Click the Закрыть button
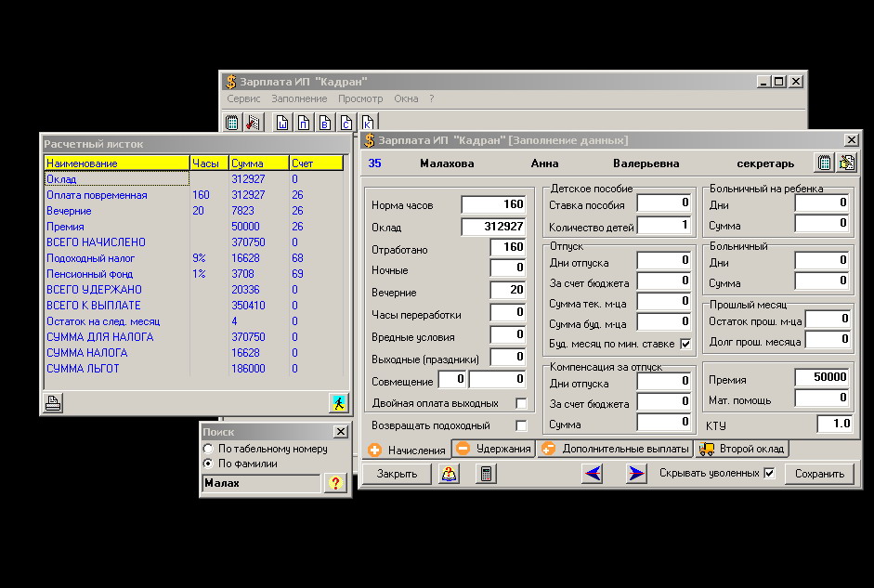This screenshot has width=874, height=588. tap(397, 474)
